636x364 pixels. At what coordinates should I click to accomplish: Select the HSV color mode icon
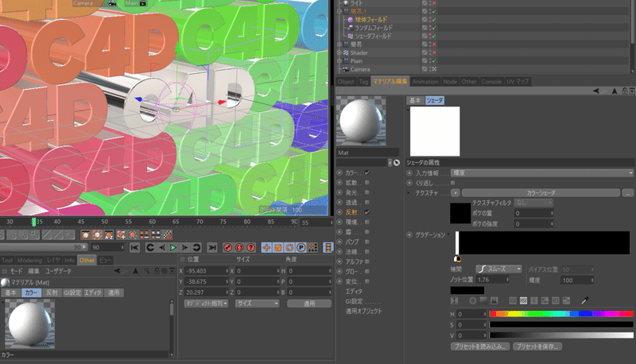tap(524, 300)
